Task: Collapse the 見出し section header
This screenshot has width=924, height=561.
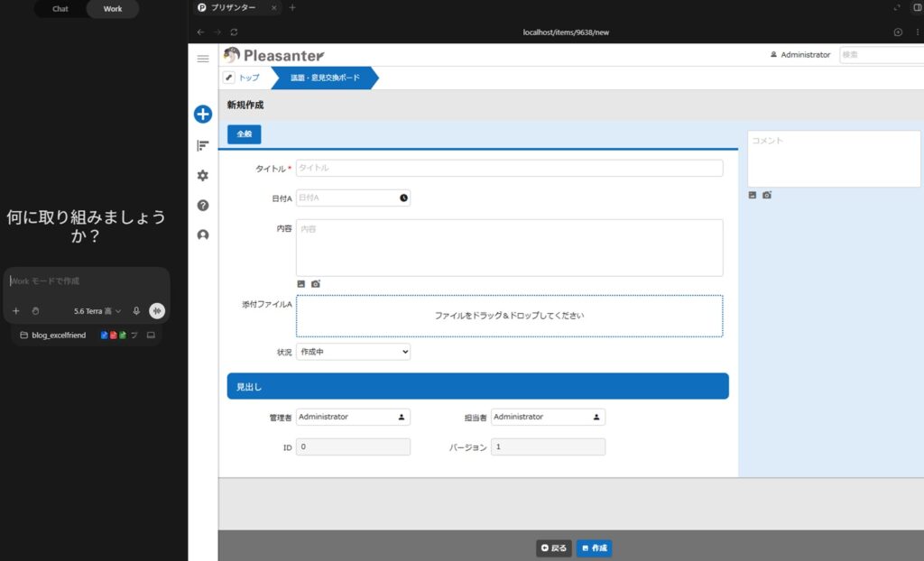Action: pyautogui.click(x=478, y=386)
